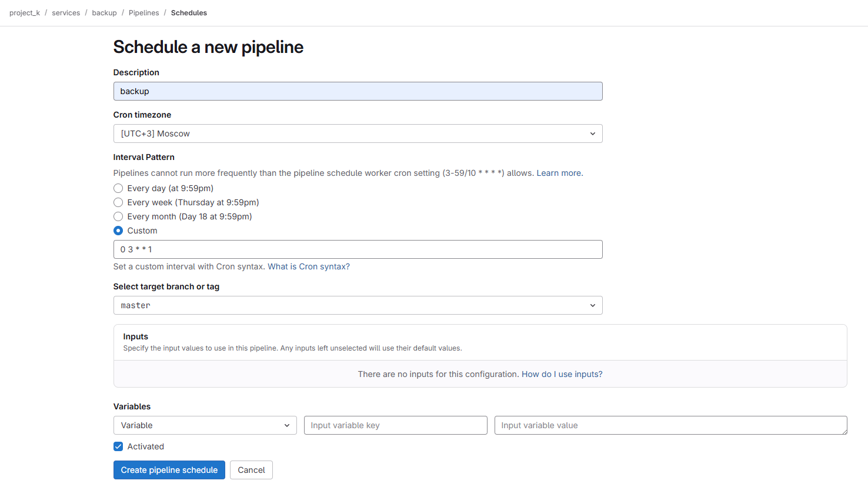Open the Learn more link
The height and width of the screenshot is (487, 868).
coord(559,173)
